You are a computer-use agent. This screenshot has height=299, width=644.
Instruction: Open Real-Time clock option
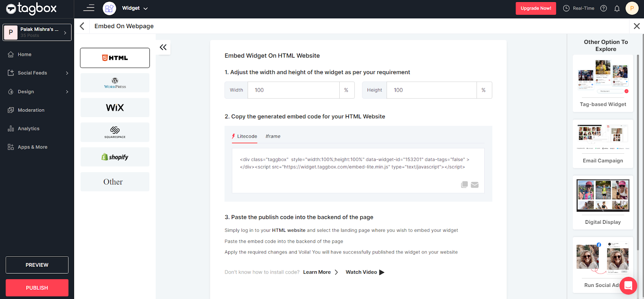(578, 8)
